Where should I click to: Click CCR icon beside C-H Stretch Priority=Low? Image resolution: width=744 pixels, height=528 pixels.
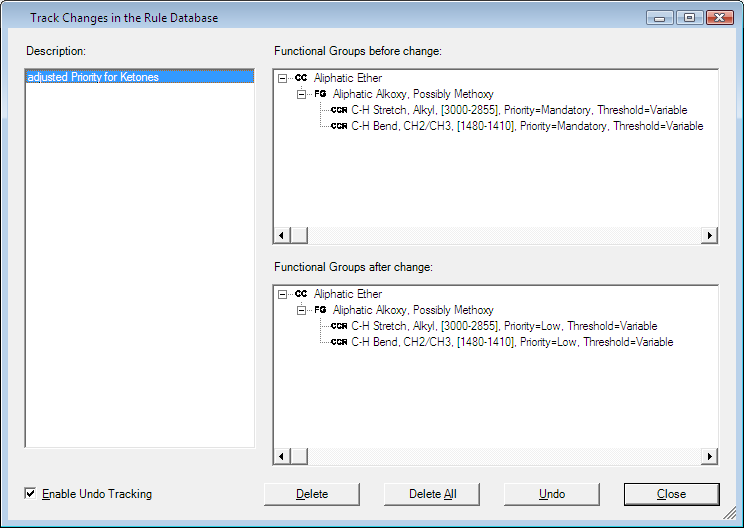click(x=339, y=326)
